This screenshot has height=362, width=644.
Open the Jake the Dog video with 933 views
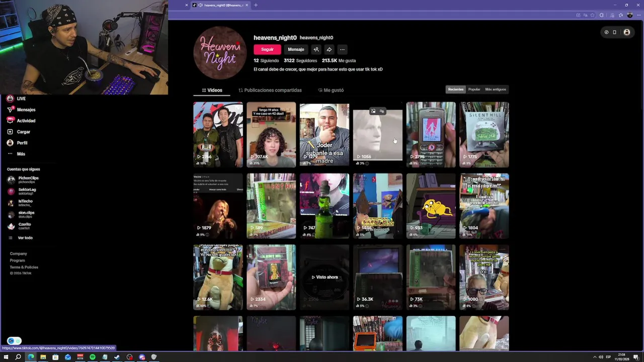[431, 206]
